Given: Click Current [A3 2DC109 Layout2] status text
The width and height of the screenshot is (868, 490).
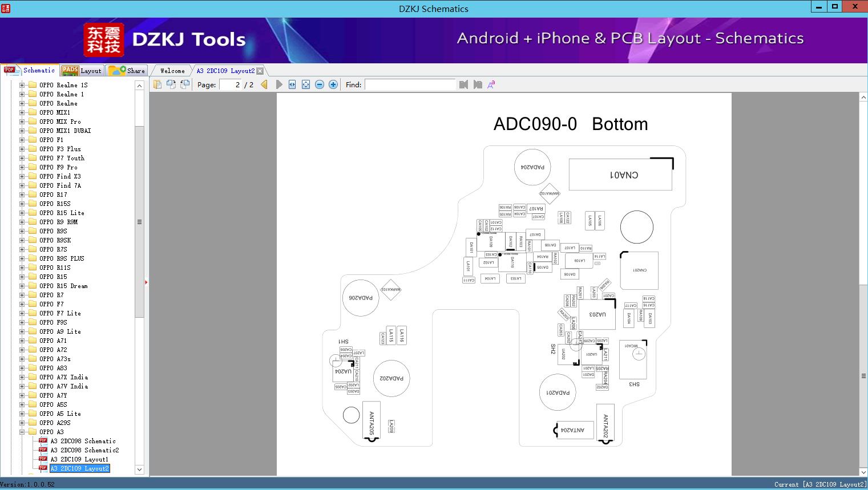Looking at the screenshot, I should pyautogui.click(x=820, y=484).
